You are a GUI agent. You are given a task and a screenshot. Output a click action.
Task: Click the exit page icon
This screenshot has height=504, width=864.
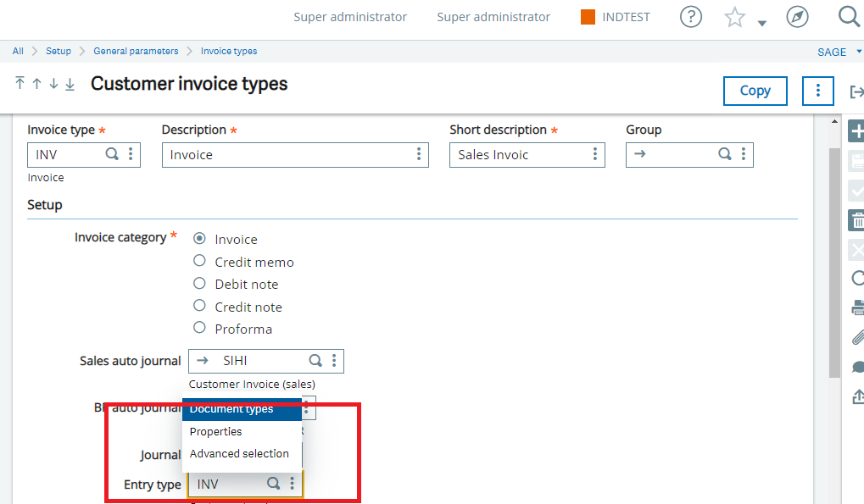click(x=856, y=91)
